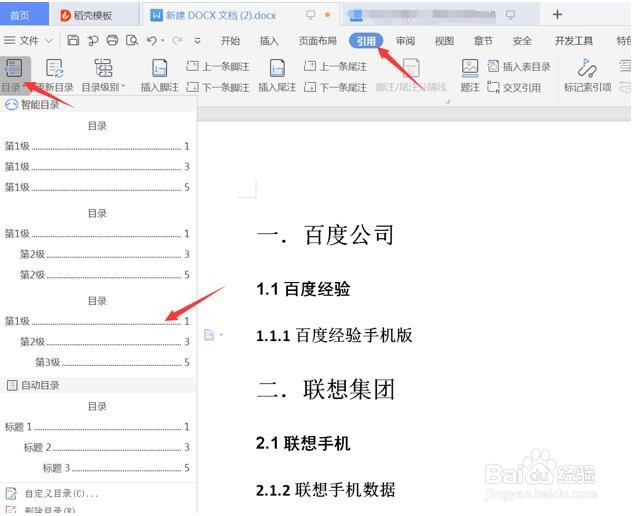Choose the two-level 智能目录 template

coord(97,244)
